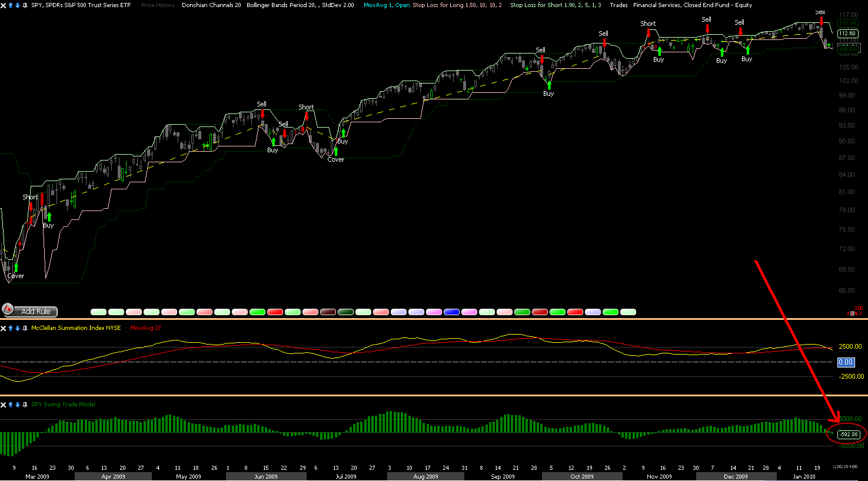868x481 pixels.
Task: Click the Dec 2009 date label
Action: 736,477
